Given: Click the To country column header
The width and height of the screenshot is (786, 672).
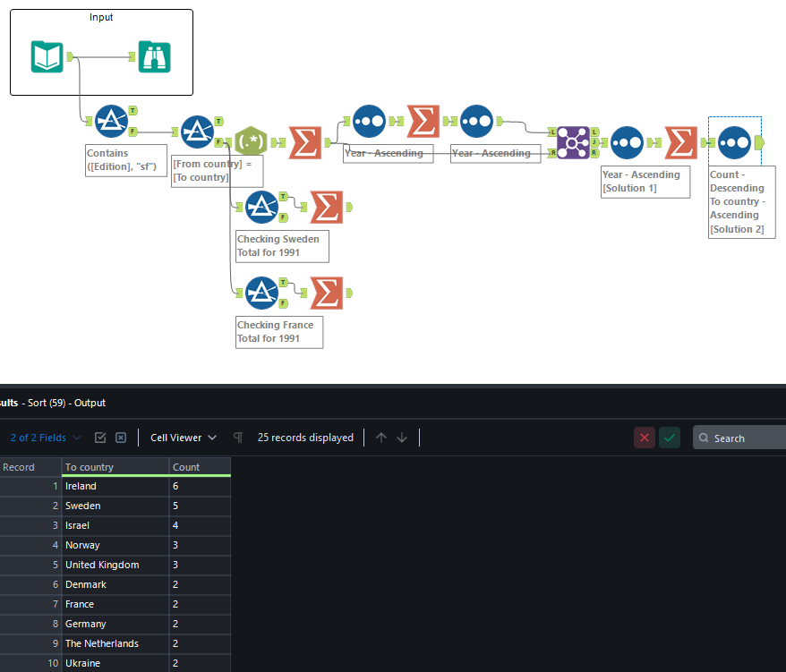Looking at the screenshot, I should pyautogui.click(x=115, y=467).
